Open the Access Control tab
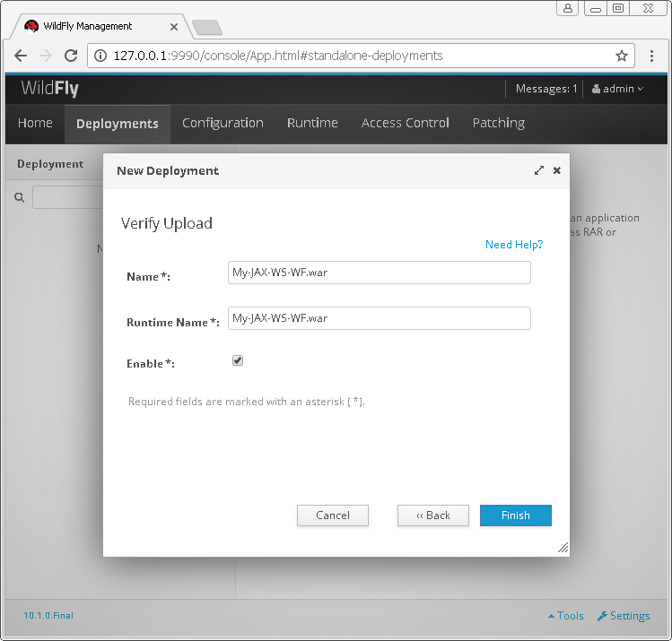The image size is (672, 641). click(406, 123)
